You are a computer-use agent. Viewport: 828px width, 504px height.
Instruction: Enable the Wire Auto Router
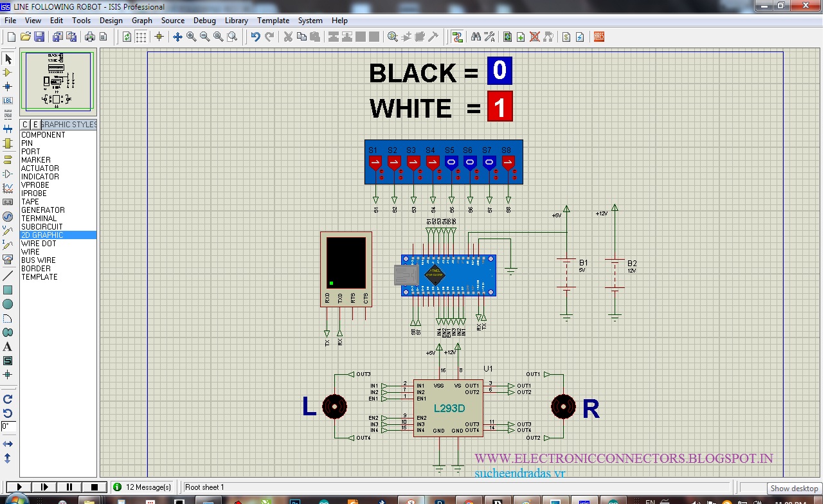pos(458,37)
